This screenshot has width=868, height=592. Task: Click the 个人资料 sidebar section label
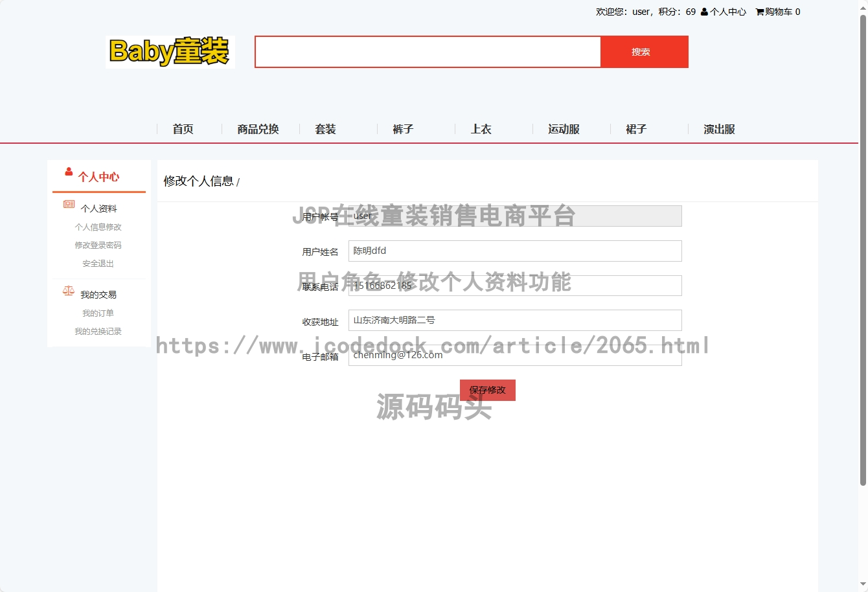coord(98,209)
